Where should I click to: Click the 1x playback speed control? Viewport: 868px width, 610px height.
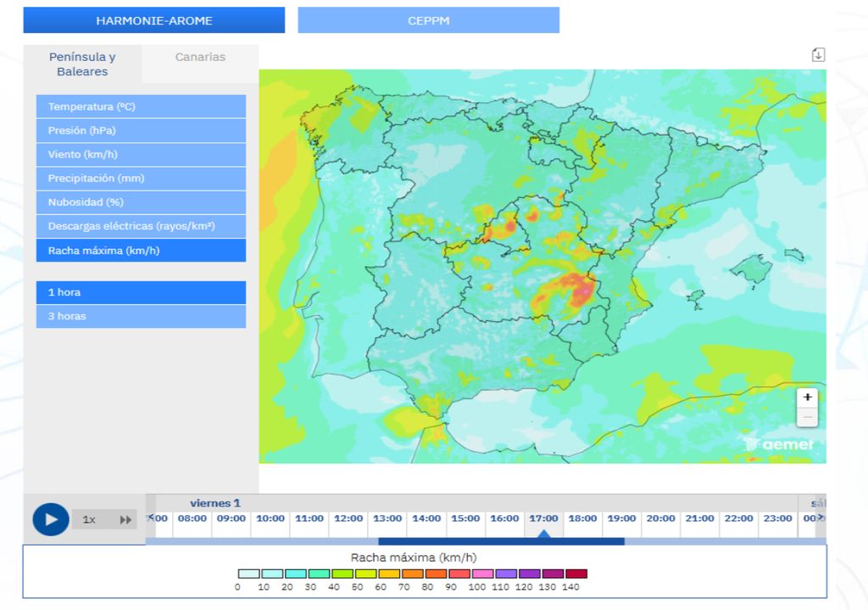(88, 520)
